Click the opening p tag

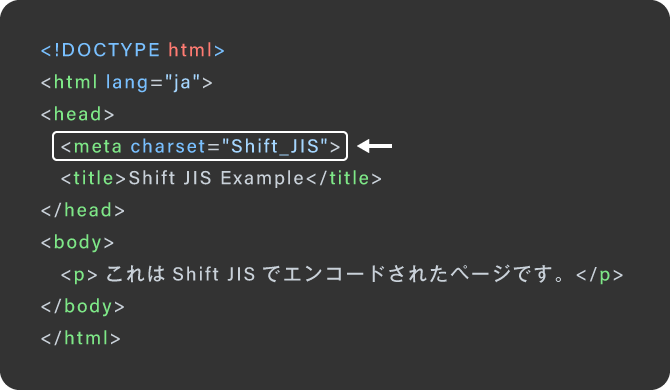tap(79, 275)
